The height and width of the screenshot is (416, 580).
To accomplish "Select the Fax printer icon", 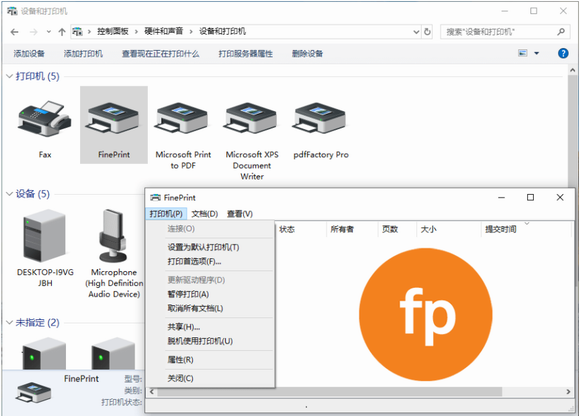I will point(45,119).
